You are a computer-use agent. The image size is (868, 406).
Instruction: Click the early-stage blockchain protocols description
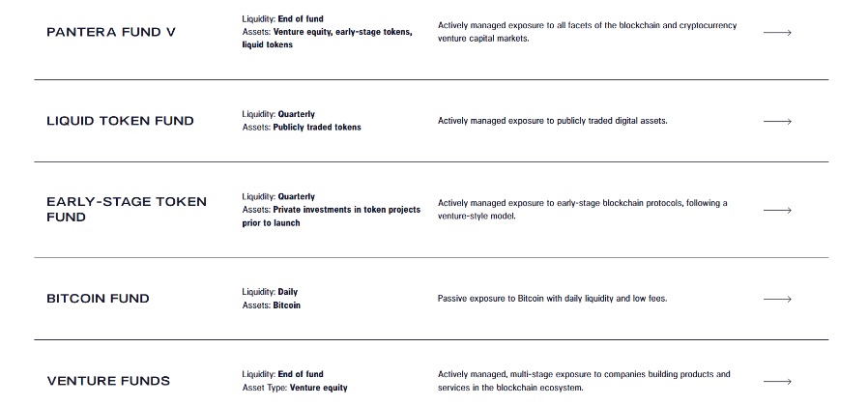pos(582,210)
